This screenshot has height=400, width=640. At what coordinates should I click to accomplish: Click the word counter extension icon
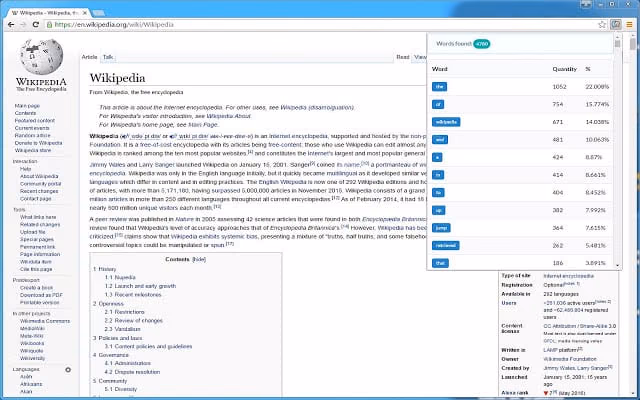616,24
